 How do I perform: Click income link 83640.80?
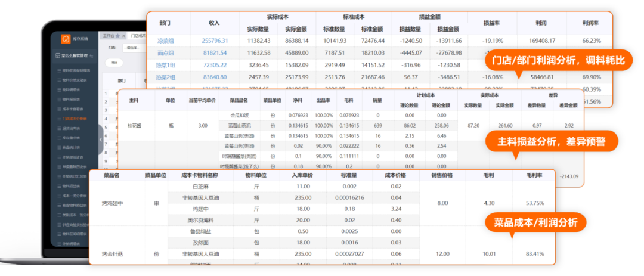click(215, 77)
